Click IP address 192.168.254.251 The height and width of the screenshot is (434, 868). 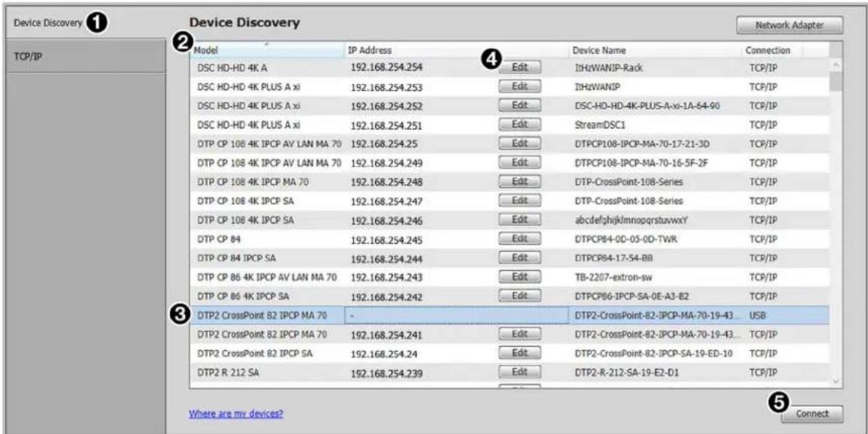387,126
